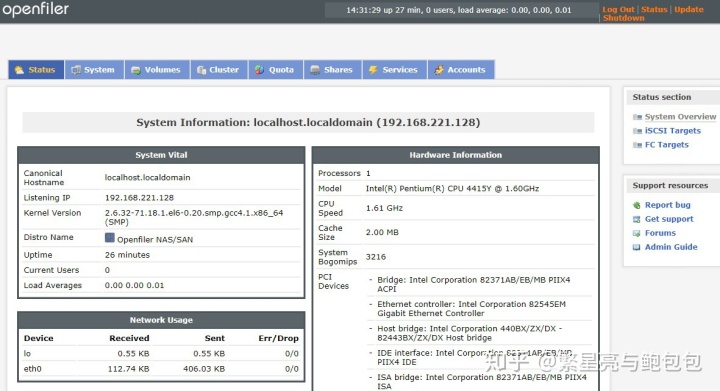720x391 pixels.
Task: Click the Load Averages value
Action: point(134,285)
